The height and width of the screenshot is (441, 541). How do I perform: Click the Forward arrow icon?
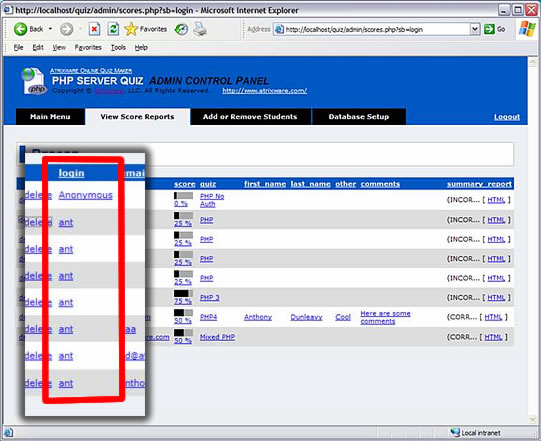click(x=67, y=29)
